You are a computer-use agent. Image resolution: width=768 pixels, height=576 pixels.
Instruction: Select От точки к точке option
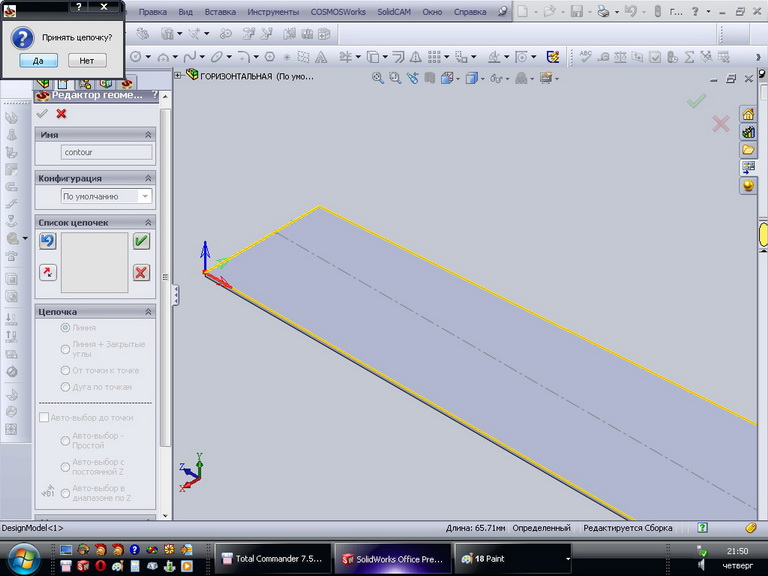pos(65,370)
